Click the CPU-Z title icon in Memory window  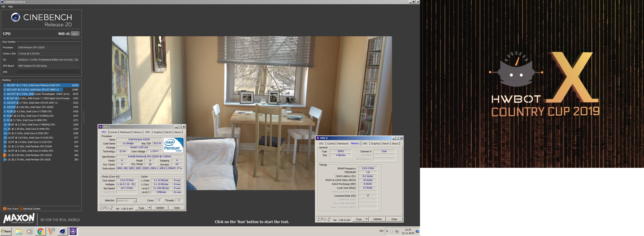pos(318,138)
